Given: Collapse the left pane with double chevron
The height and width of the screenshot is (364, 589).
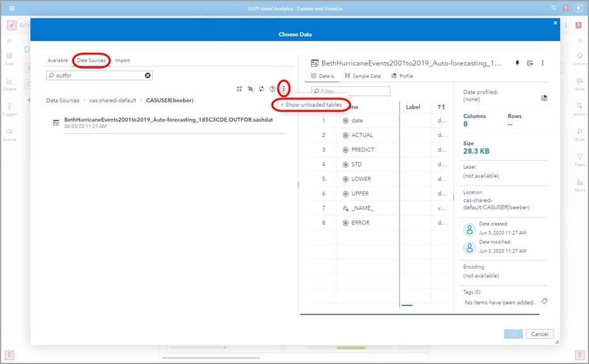Looking at the screenshot, I should coord(9,40).
